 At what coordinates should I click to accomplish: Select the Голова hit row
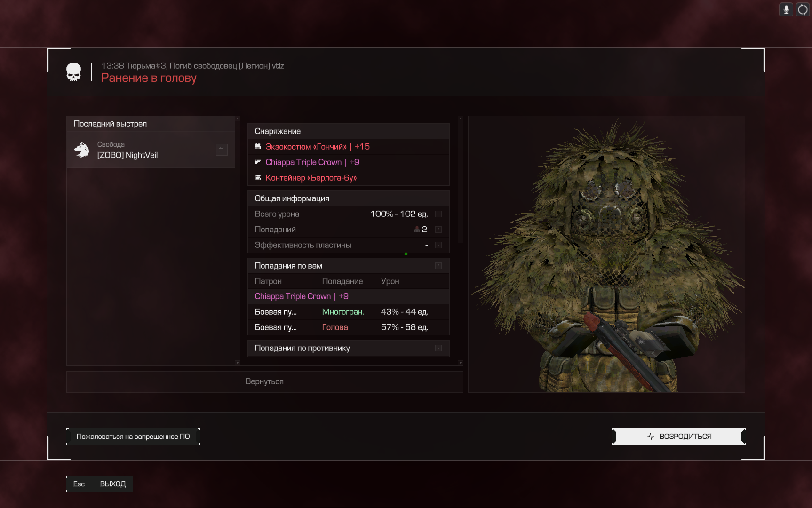[349, 327]
